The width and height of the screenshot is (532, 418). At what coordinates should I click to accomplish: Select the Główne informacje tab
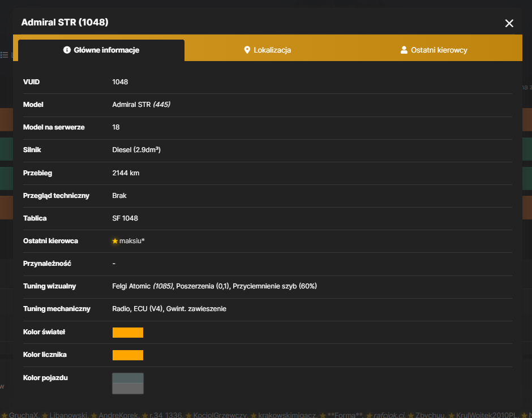[x=101, y=50]
